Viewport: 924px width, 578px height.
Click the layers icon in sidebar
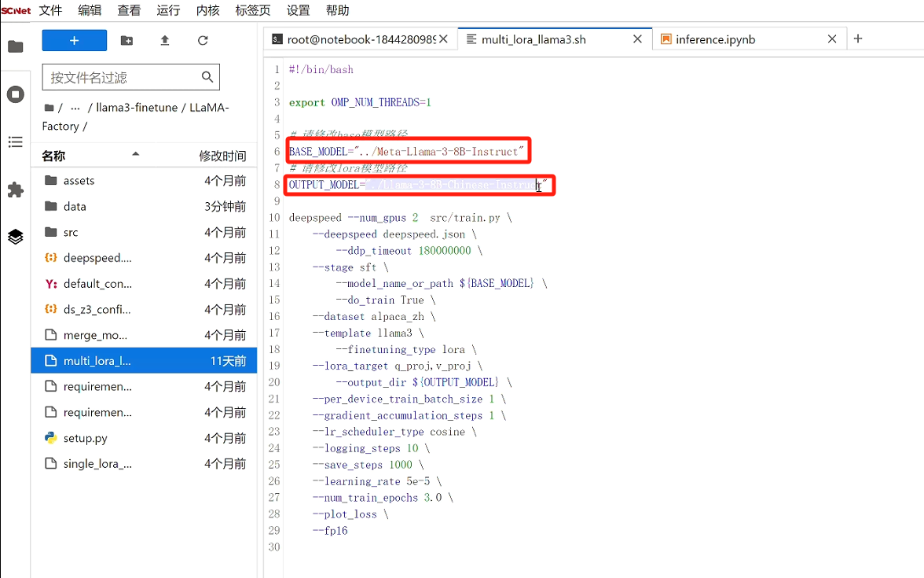coord(15,237)
